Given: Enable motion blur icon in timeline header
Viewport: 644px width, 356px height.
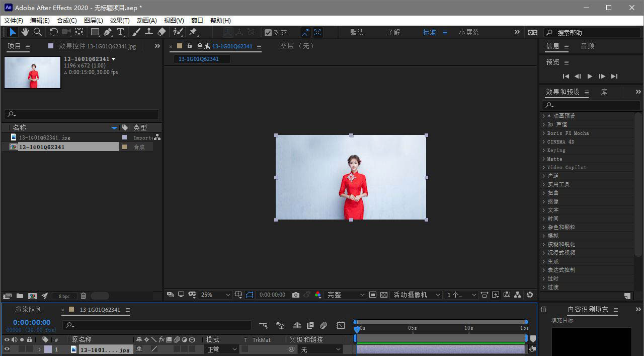Looking at the screenshot, I should 324,326.
